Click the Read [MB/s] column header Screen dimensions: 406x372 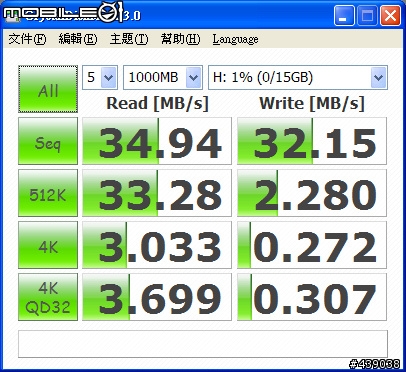click(157, 103)
